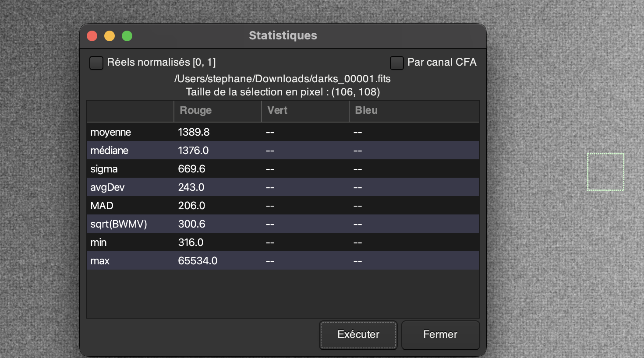The width and height of the screenshot is (644, 358).
Task: Click inside the dotted selection rectangle
Action: click(x=605, y=172)
